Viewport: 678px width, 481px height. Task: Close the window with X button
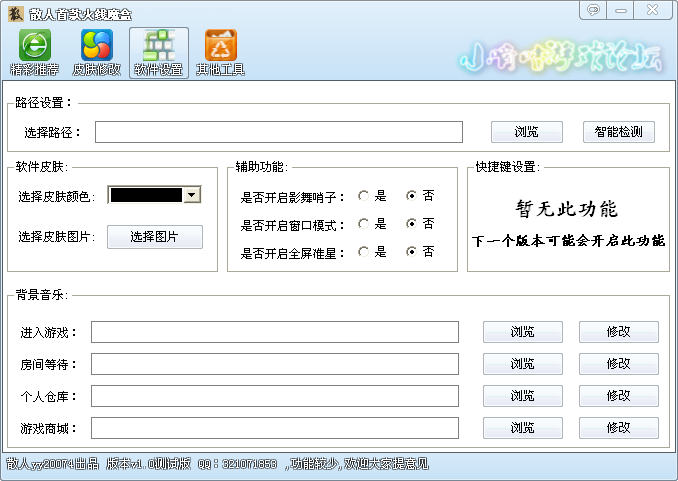coord(652,10)
